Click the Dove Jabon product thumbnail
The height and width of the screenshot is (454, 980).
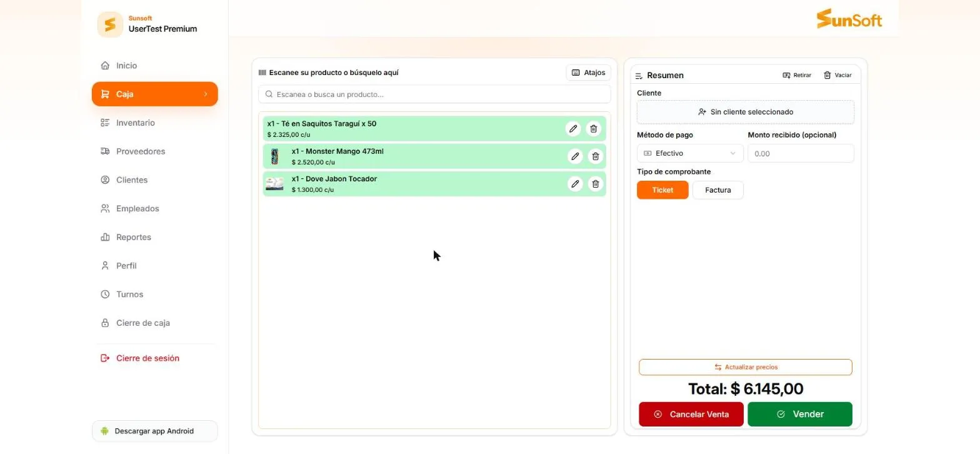(274, 184)
